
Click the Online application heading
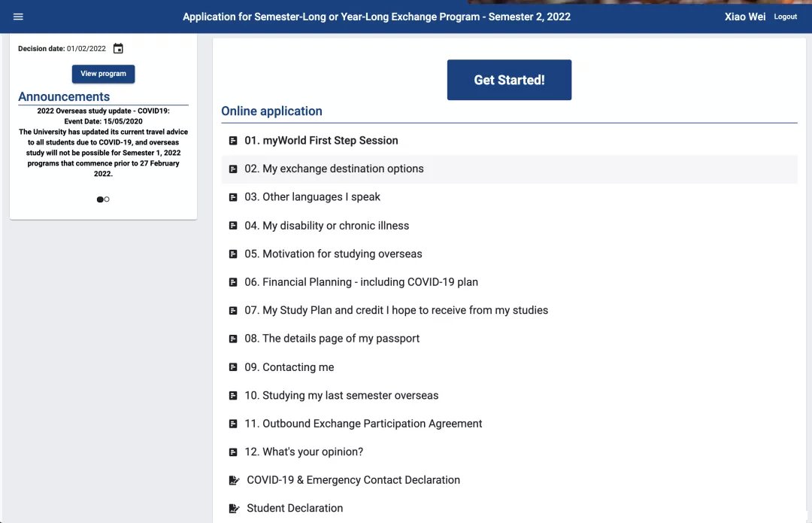271,111
